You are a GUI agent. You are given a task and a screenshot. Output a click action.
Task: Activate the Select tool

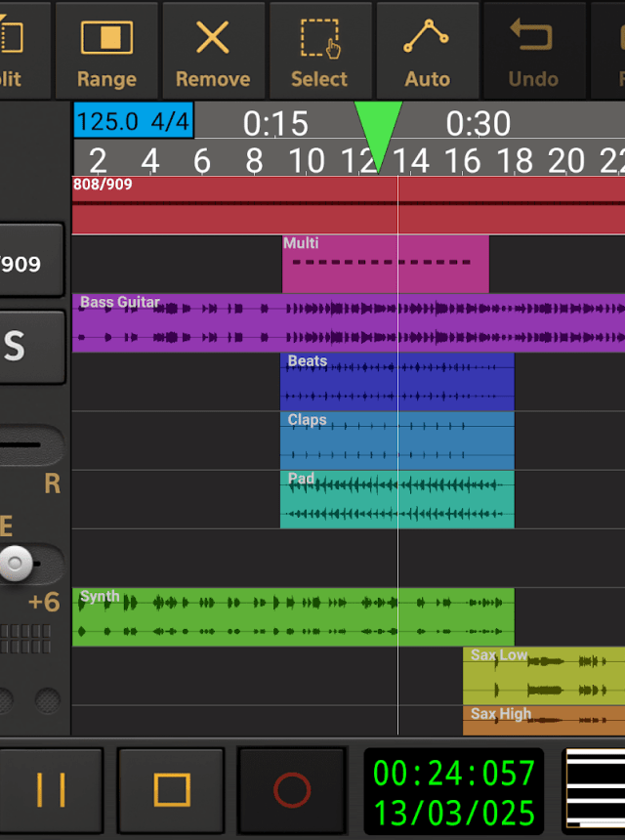[319, 50]
